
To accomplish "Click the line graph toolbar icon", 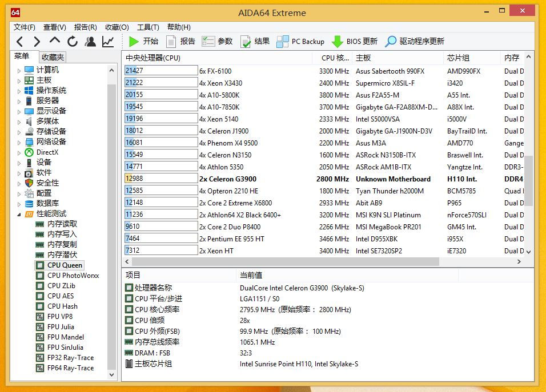I will click(108, 41).
